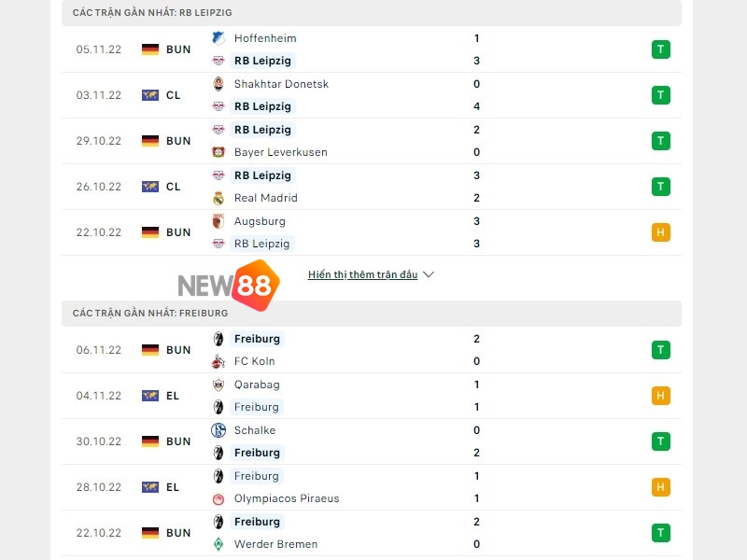Click the German flag on 05.11.22 row

(150, 49)
